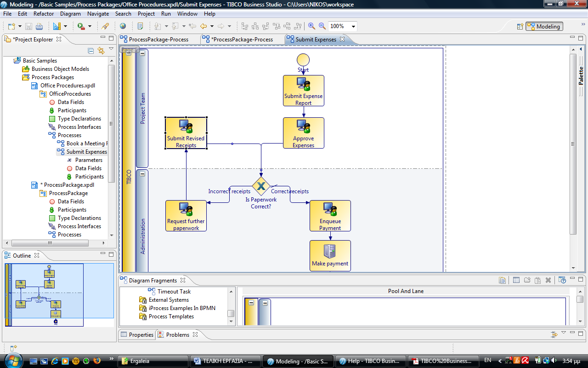Click the Zoom Out magnifier icon
The width and height of the screenshot is (588, 368).
pyautogui.click(x=322, y=26)
